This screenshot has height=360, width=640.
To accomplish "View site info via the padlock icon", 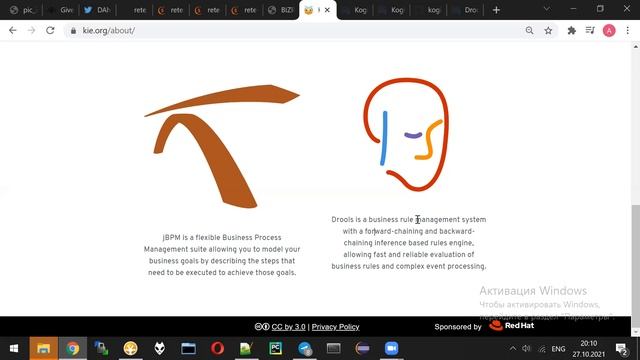I will 73,31.
